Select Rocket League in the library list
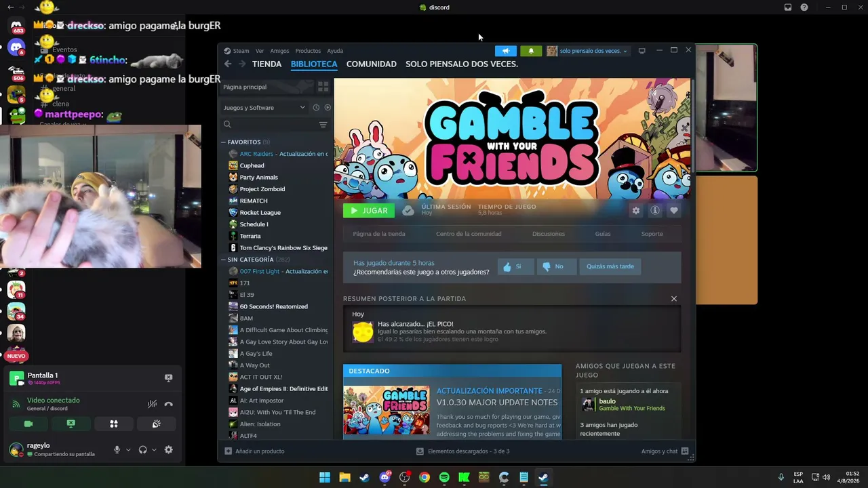 click(260, 213)
